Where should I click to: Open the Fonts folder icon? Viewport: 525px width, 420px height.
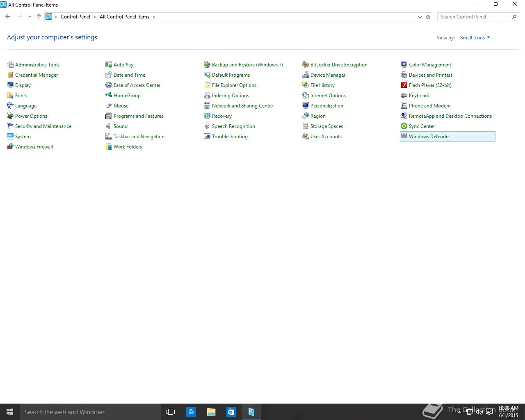pos(10,95)
